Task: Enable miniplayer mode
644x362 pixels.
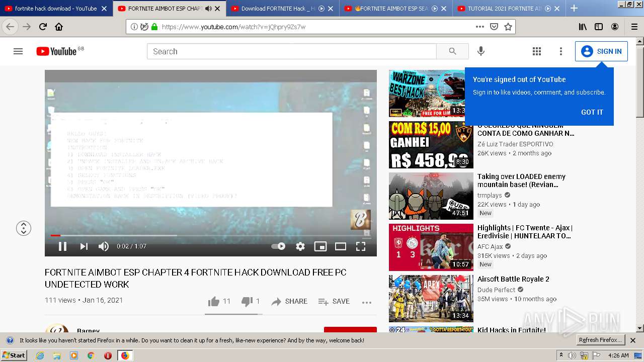Action: point(320,246)
